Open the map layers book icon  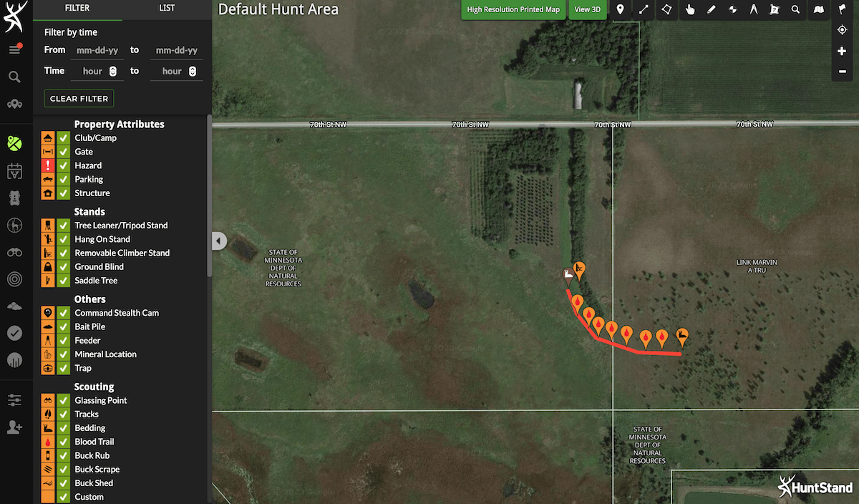pos(819,10)
